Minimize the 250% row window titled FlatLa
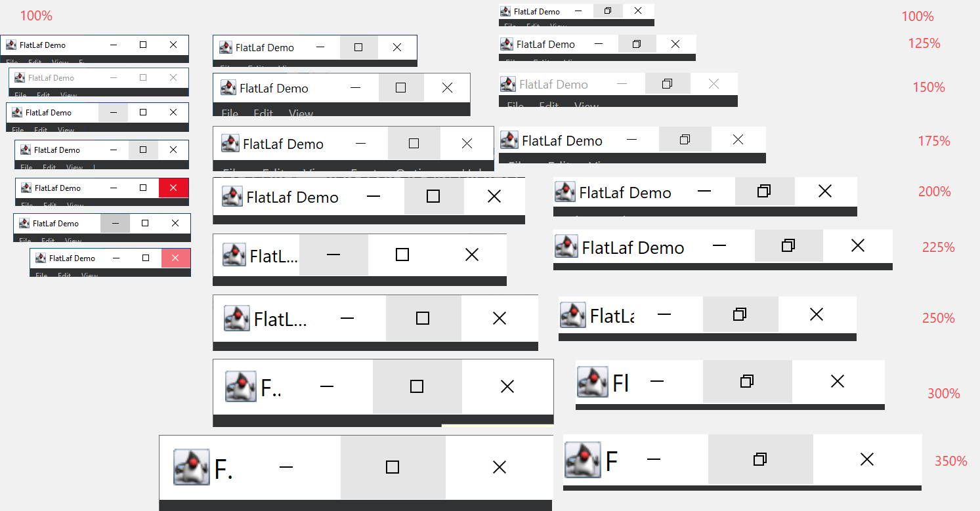 (664, 315)
